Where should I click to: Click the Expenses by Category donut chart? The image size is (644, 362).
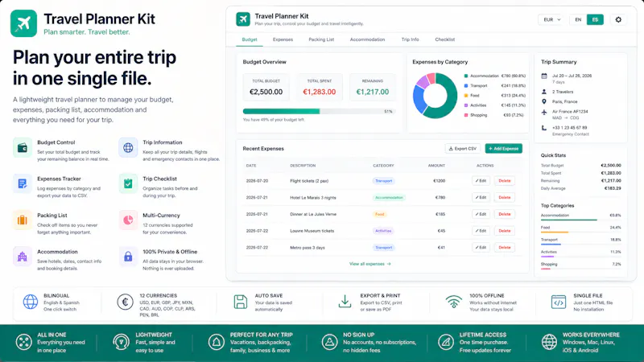[x=435, y=96]
